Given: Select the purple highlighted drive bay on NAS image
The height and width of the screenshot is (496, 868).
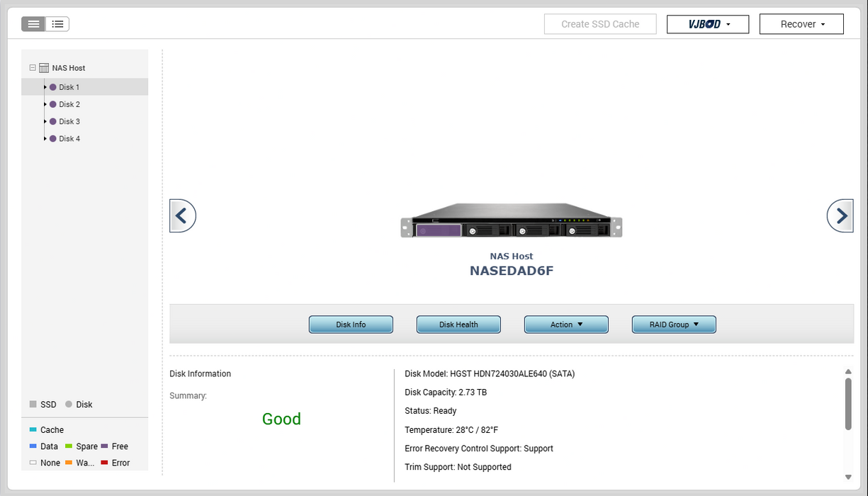Looking at the screenshot, I should coord(438,230).
